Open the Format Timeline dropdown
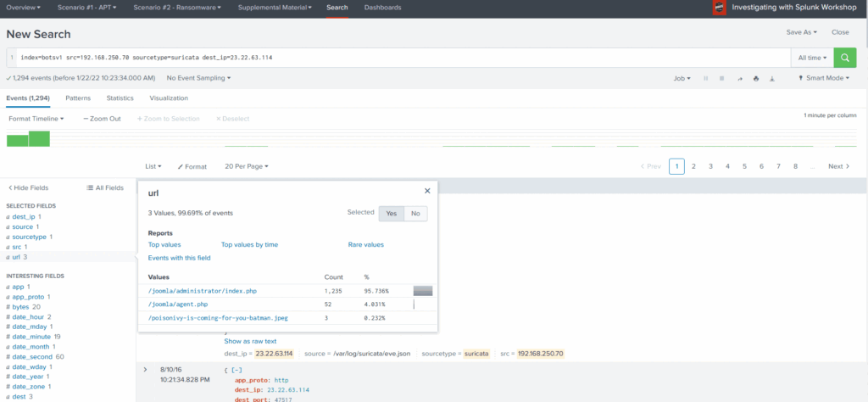The height and width of the screenshot is (402, 868). coord(36,119)
